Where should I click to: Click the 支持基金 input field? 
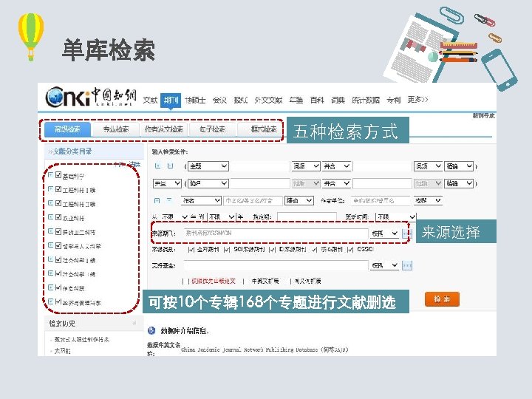[x=276, y=265]
